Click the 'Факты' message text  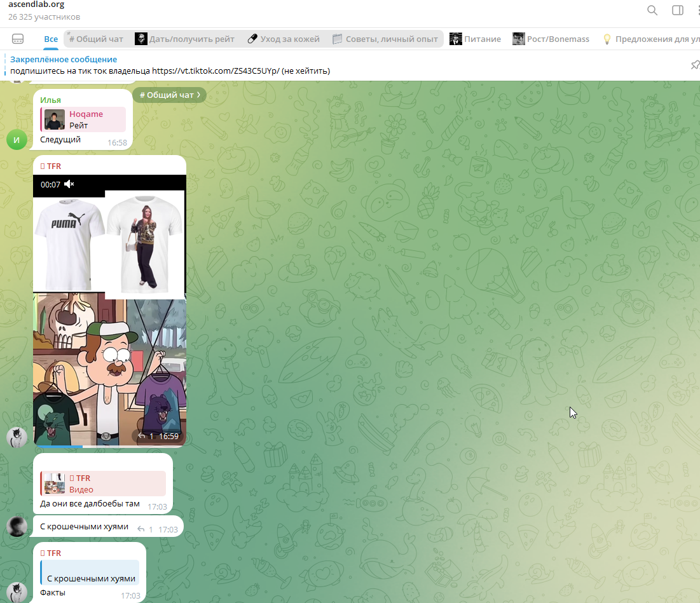(x=53, y=593)
